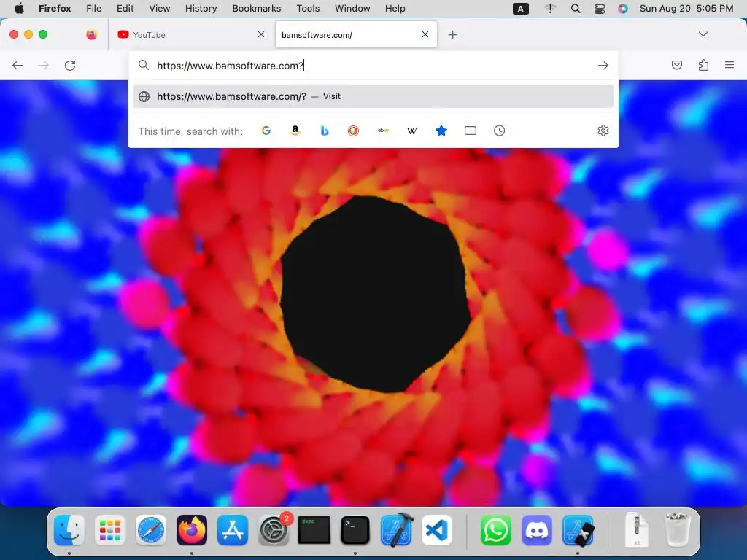Open Finder from the Dock
This screenshot has width=747, height=560.
click(x=69, y=530)
